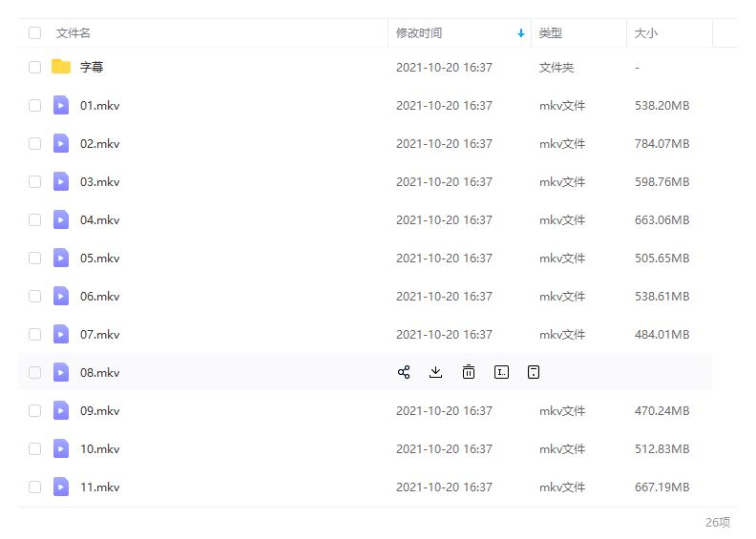Click the 11.mkv file name
This screenshot has height=539, width=756.
[x=100, y=487]
